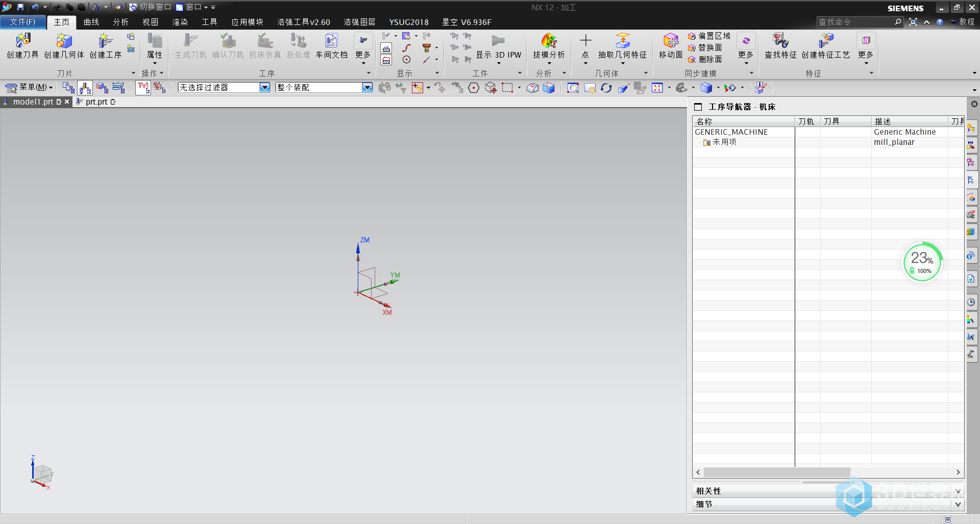Click the 切换窗口 button
Image resolution: width=980 pixels, height=524 pixels.
click(150, 7)
